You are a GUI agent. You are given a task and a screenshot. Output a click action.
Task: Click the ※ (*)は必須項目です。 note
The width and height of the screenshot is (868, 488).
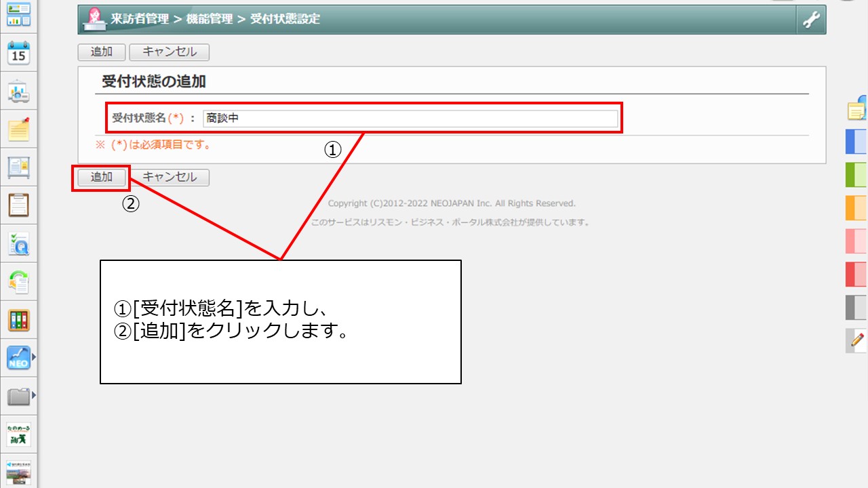pos(153,145)
